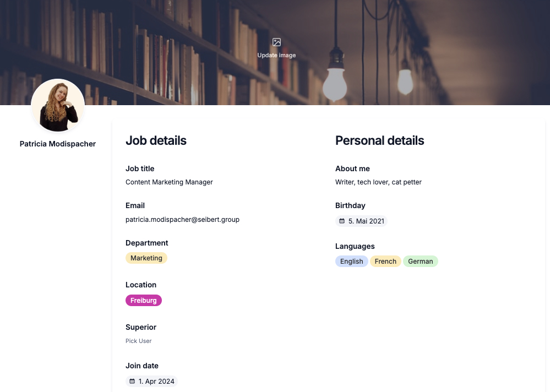Select the French language tag

tap(385, 261)
